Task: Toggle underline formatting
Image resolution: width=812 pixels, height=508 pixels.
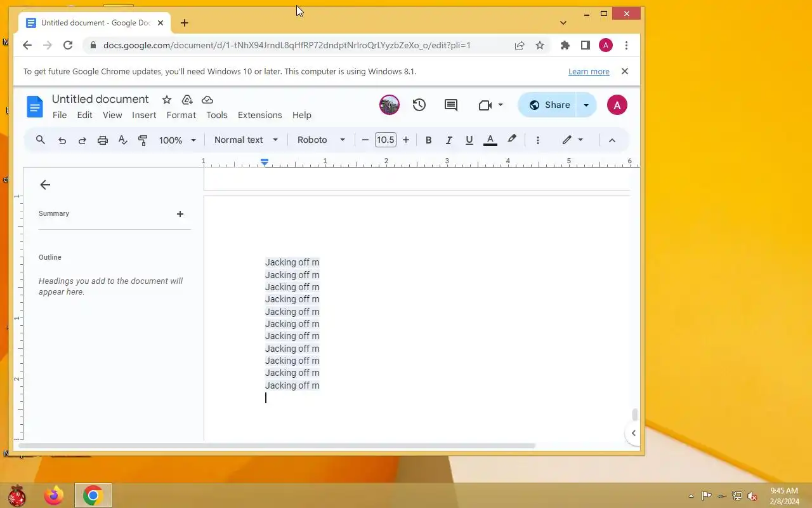Action: (469, 140)
